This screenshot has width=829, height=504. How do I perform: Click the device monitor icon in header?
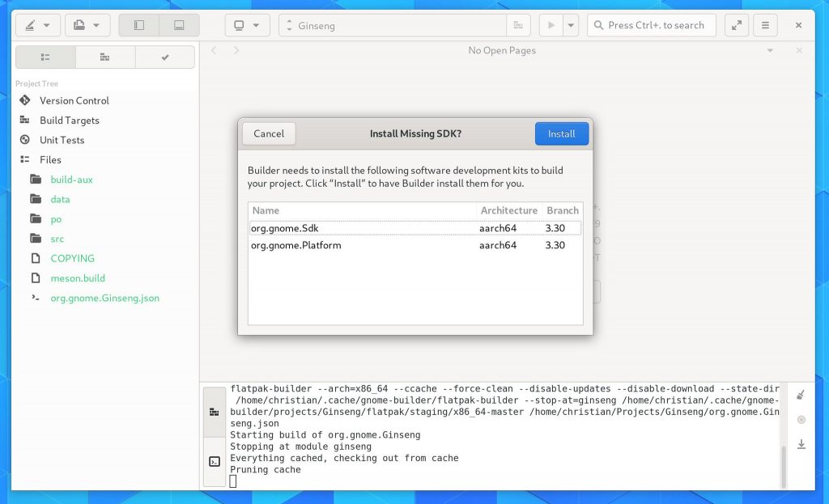tap(239, 25)
